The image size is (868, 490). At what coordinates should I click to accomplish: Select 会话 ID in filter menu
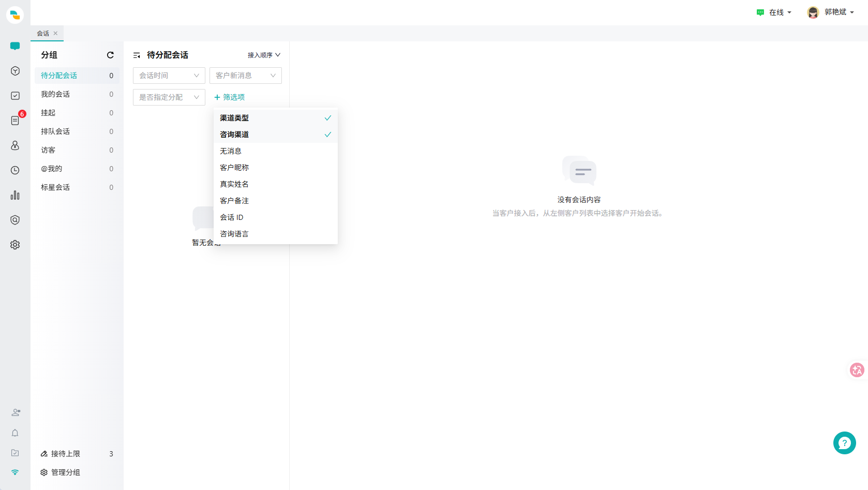276,217
